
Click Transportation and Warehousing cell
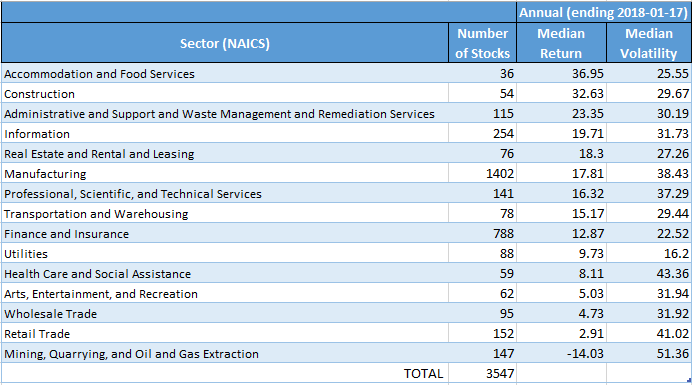[x=225, y=214]
